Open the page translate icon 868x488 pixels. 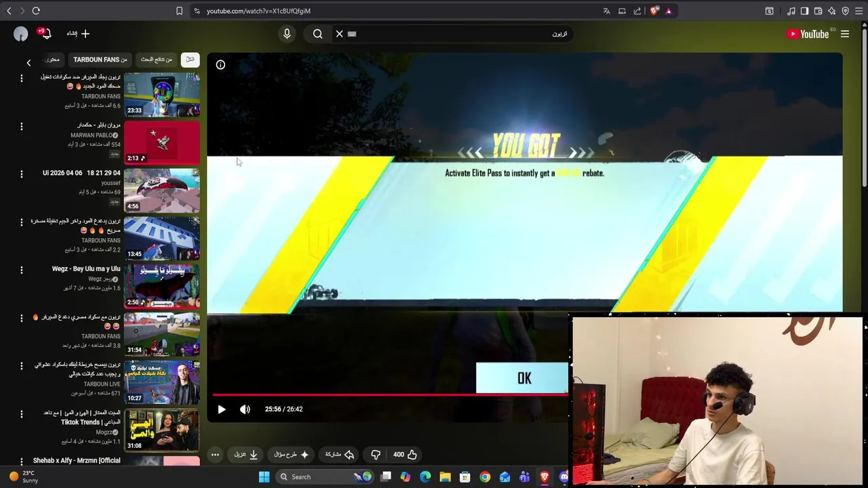click(x=606, y=11)
